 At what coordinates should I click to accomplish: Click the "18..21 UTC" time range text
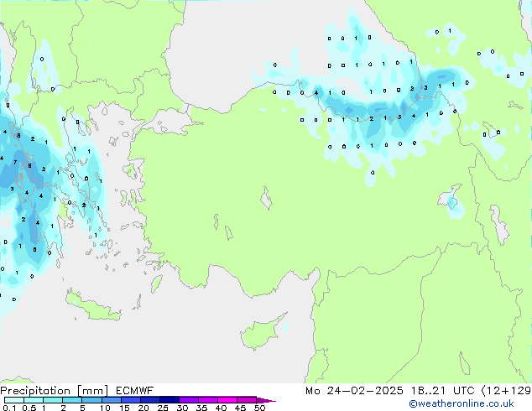tap(442, 391)
